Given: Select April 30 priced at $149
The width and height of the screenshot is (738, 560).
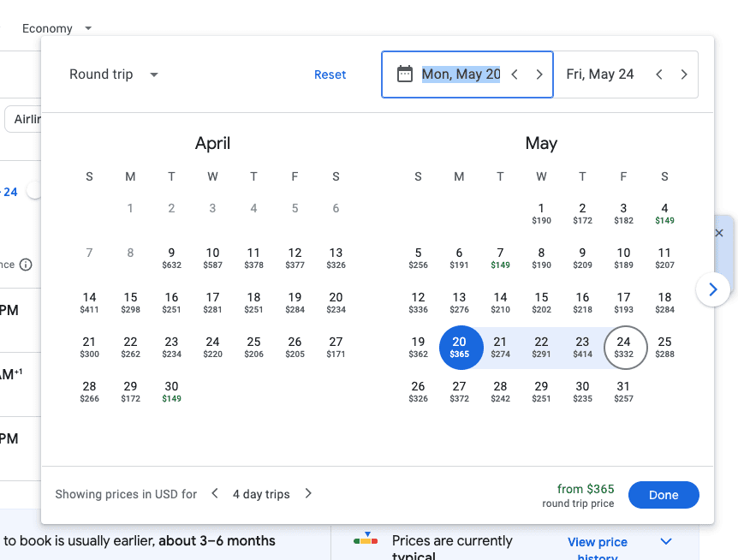Looking at the screenshot, I should tap(171, 390).
